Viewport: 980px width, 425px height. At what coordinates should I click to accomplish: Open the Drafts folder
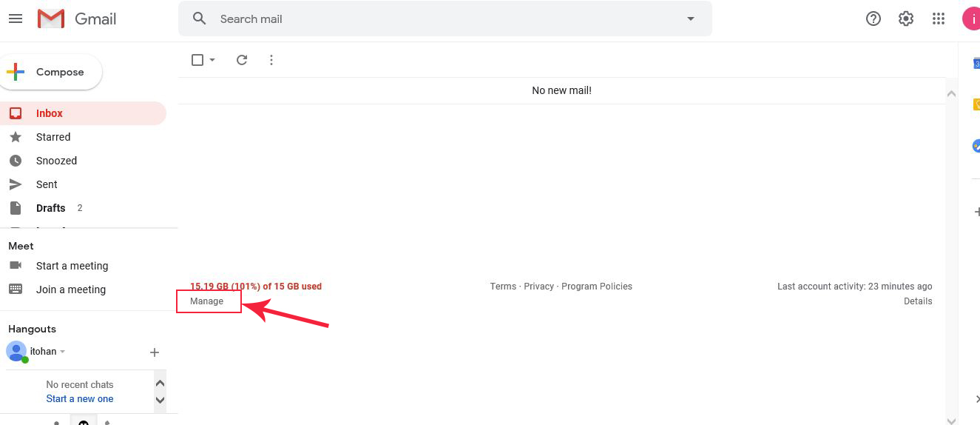pyautogui.click(x=50, y=208)
